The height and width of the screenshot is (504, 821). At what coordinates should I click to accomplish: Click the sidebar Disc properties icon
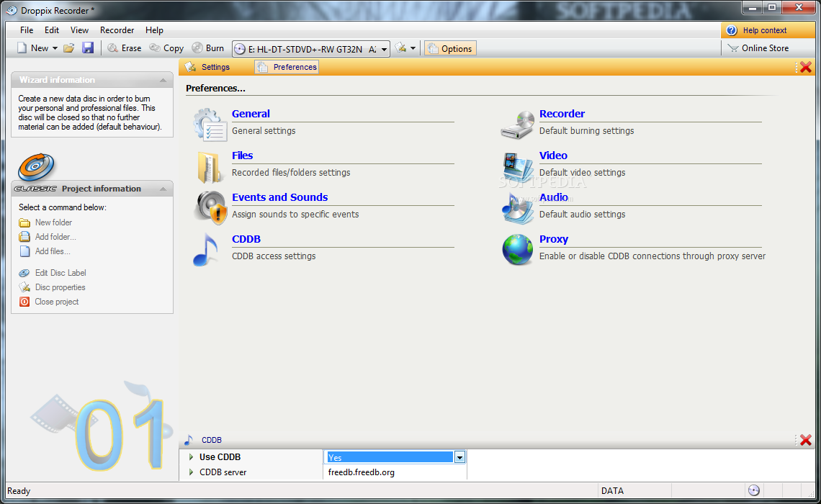tap(24, 287)
